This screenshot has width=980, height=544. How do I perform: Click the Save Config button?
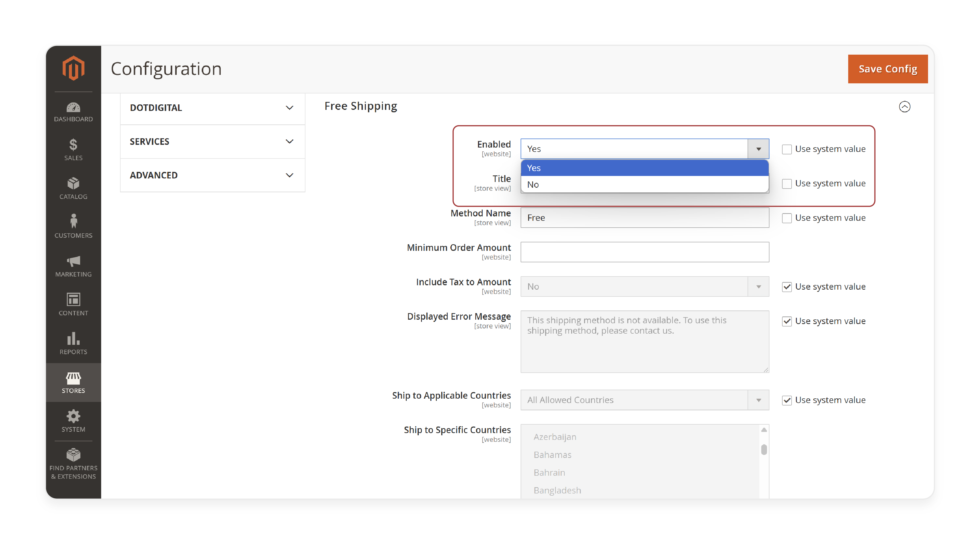(888, 69)
